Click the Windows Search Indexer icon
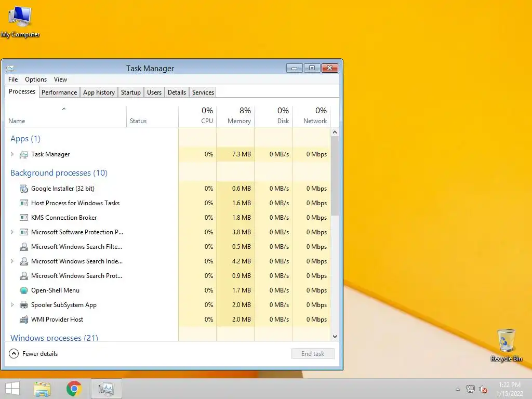Image resolution: width=532 pixels, height=399 pixels. click(24, 262)
